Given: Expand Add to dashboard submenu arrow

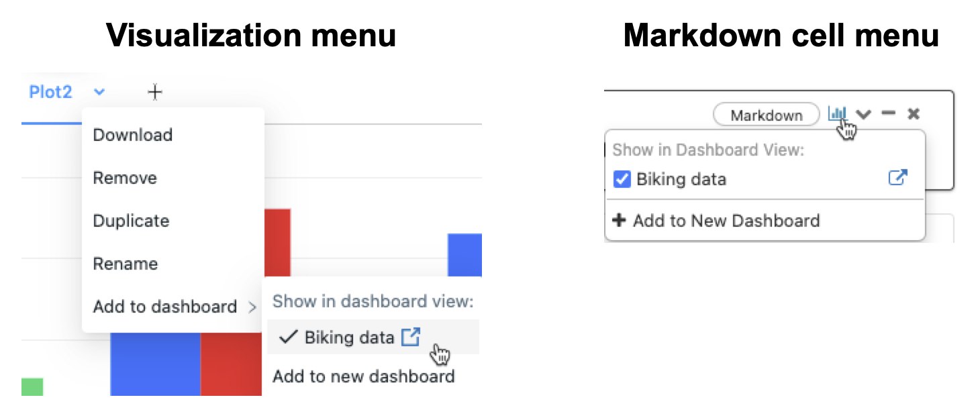Looking at the screenshot, I should (x=252, y=307).
